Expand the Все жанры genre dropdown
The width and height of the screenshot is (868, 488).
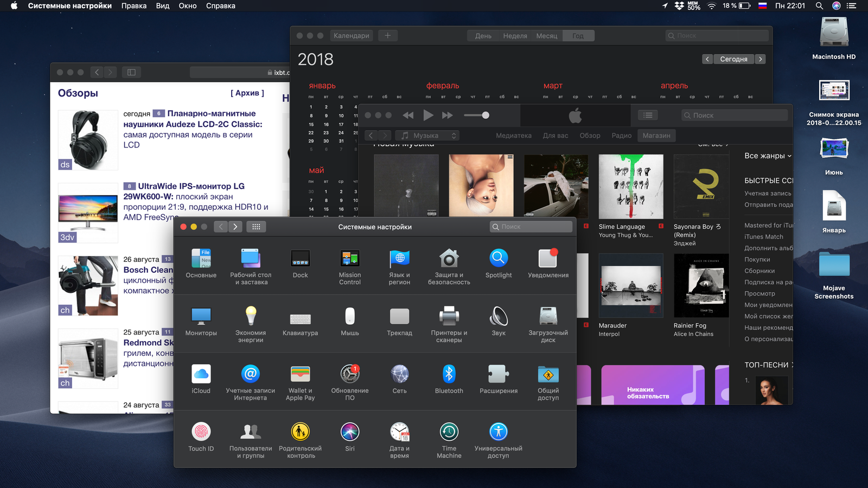[x=768, y=156]
